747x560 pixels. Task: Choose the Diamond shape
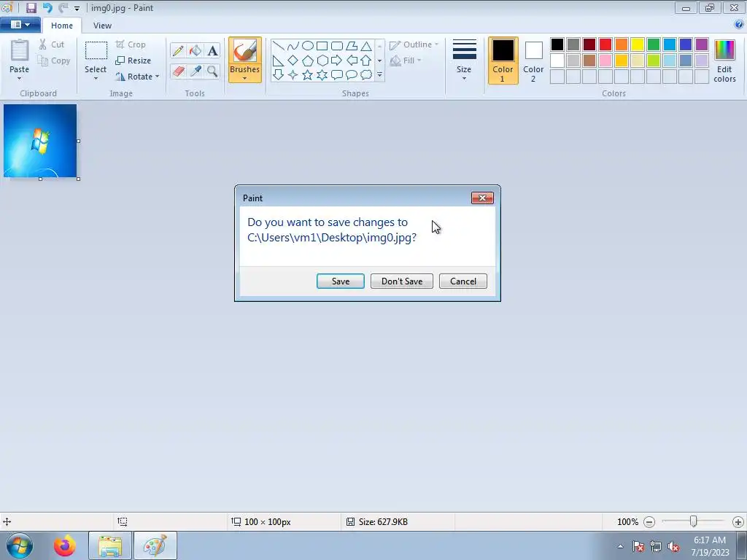(293, 61)
